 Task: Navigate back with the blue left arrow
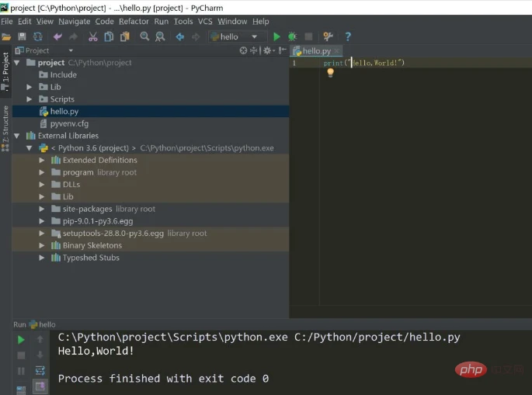pos(180,36)
